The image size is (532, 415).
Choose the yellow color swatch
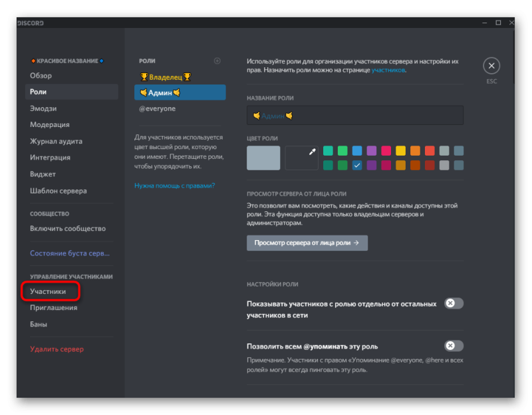401,150
